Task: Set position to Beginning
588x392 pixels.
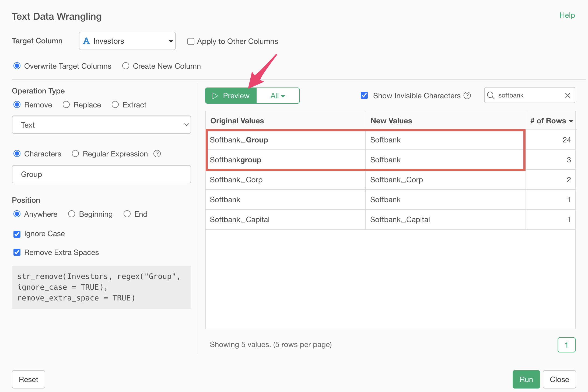Action: click(x=72, y=214)
